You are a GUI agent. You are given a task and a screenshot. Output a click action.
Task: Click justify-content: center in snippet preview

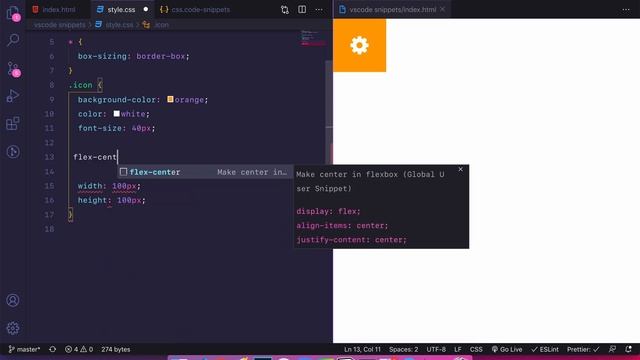[351, 240]
